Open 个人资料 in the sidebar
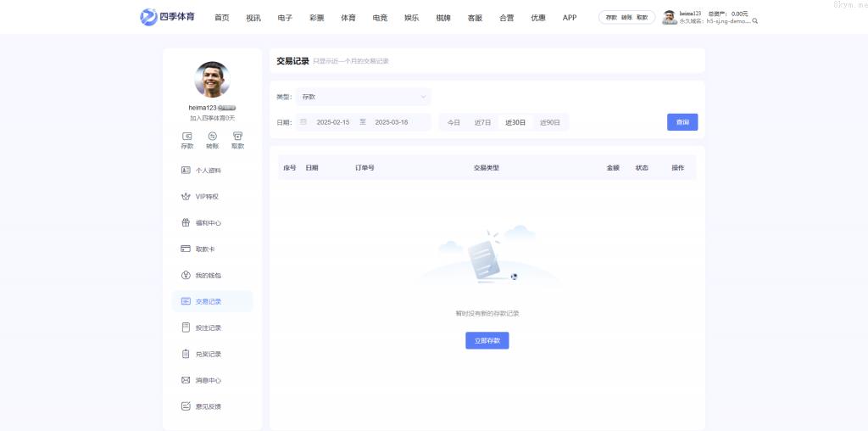 (208, 171)
